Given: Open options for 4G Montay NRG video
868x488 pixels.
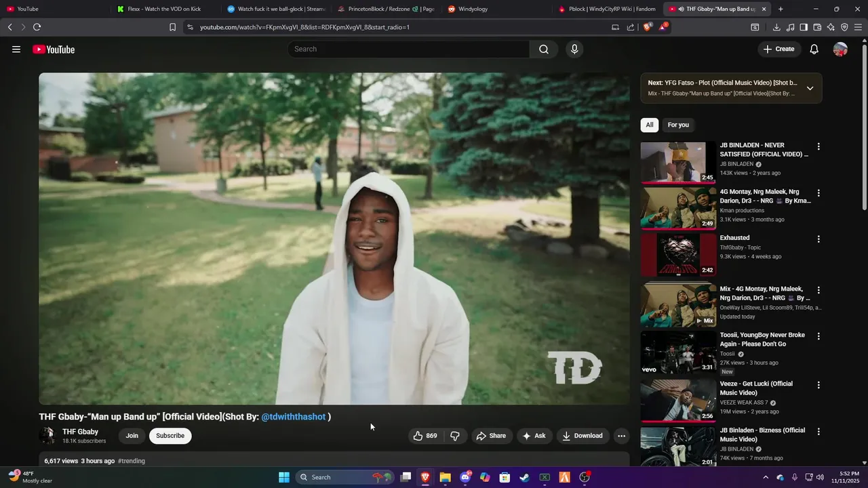Looking at the screenshot, I should pos(818,193).
